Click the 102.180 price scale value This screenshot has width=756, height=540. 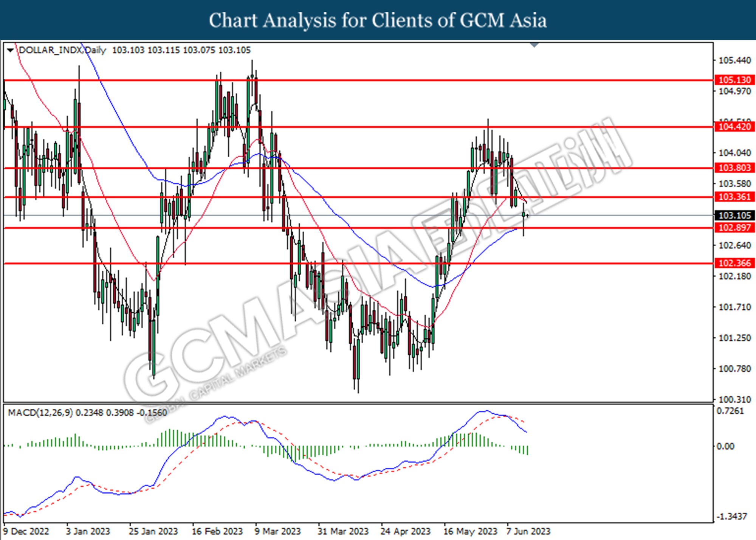tap(734, 276)
